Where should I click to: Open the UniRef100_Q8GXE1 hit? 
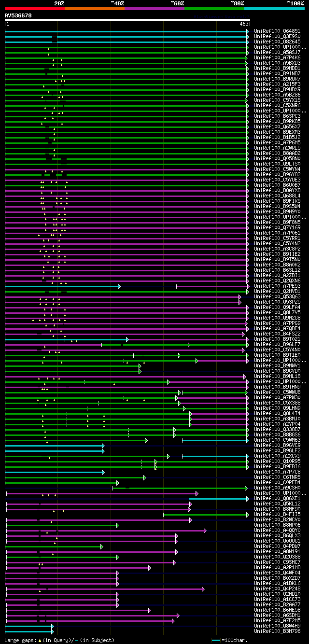[x=278, y=498]
